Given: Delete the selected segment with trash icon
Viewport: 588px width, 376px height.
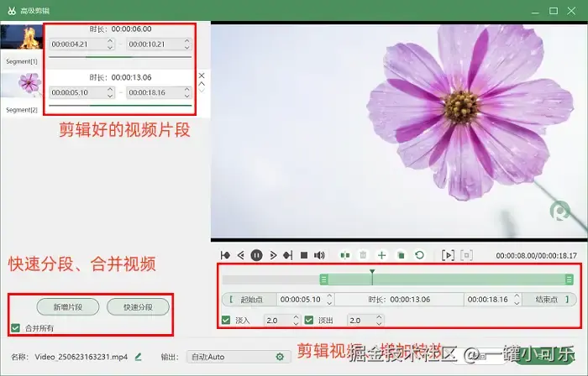Looking at the screenshot, I should click(363, 255).
